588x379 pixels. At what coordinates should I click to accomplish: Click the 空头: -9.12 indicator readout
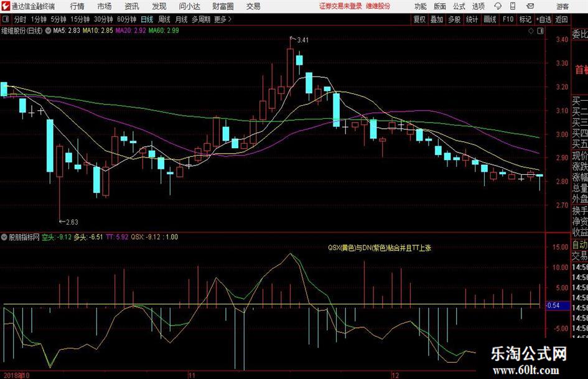pos(56,237)
